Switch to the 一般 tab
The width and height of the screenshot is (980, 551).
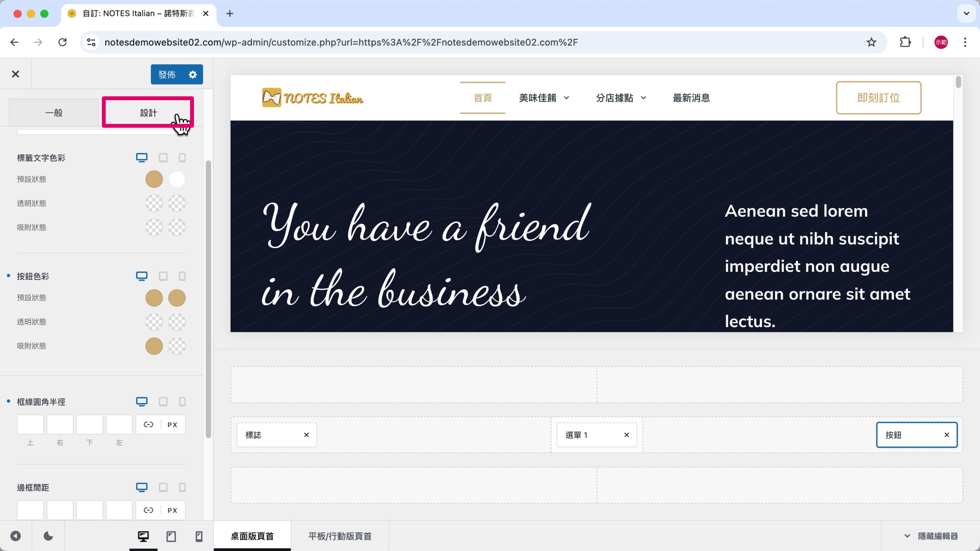click(x=54, y=113)
